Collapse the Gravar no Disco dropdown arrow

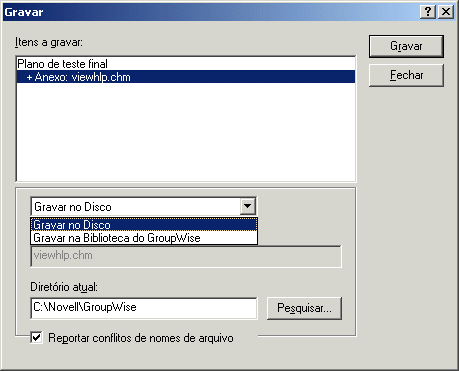click(248, 206)
